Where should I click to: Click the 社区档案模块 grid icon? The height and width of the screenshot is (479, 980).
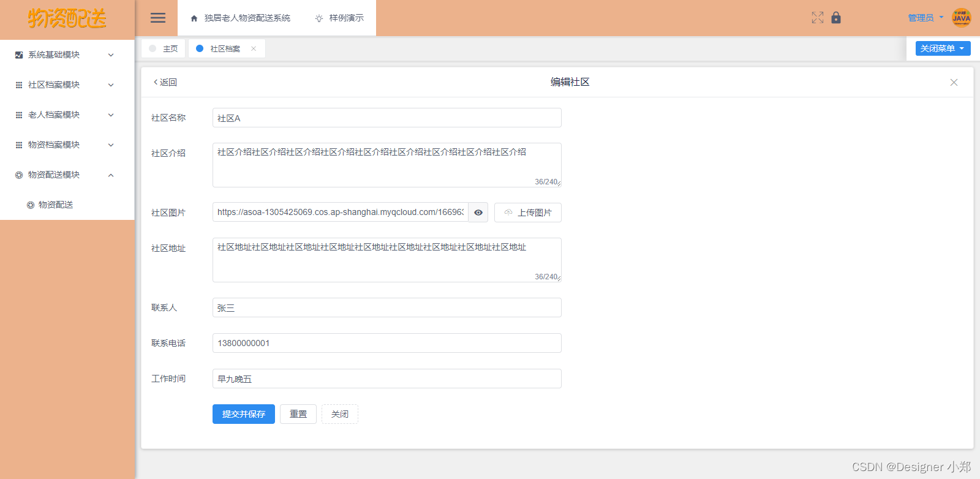(x=19, y=85)
